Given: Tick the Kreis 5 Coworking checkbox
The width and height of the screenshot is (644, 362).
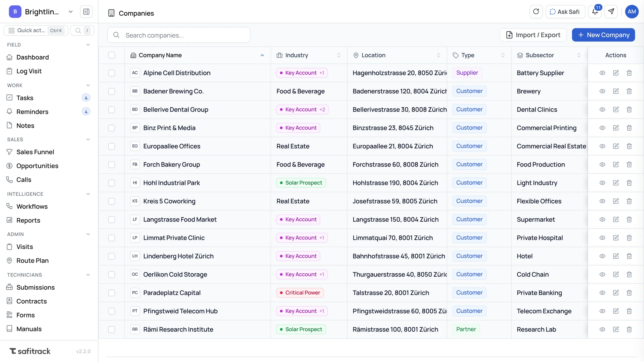Looking at the screenshot, I should pos(112,201).
